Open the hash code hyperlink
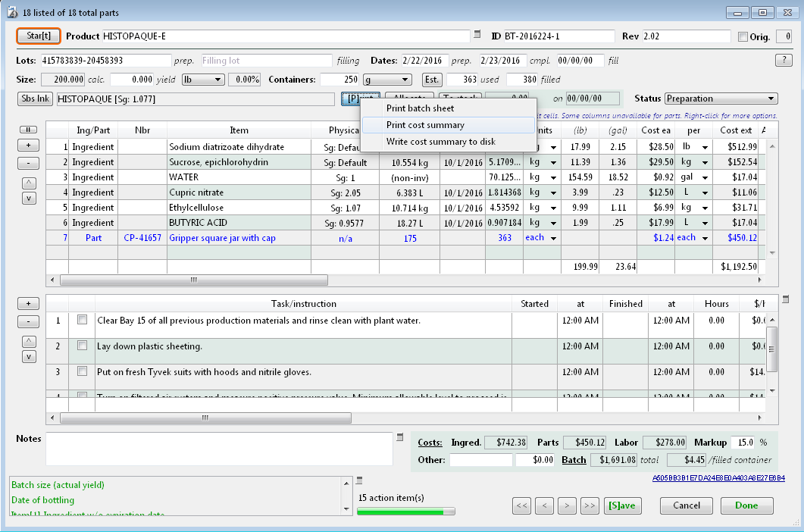This screenshot has width=804, height=532. coord(718,477)
